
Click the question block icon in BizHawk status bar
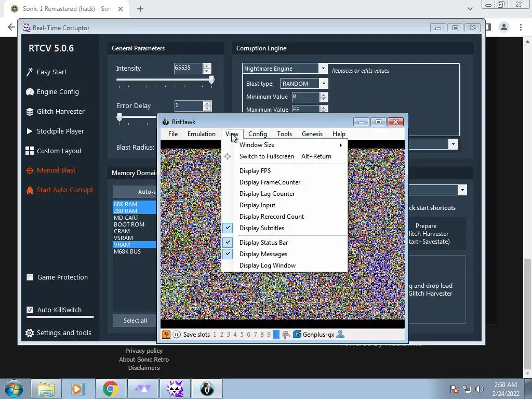(166, 335)
